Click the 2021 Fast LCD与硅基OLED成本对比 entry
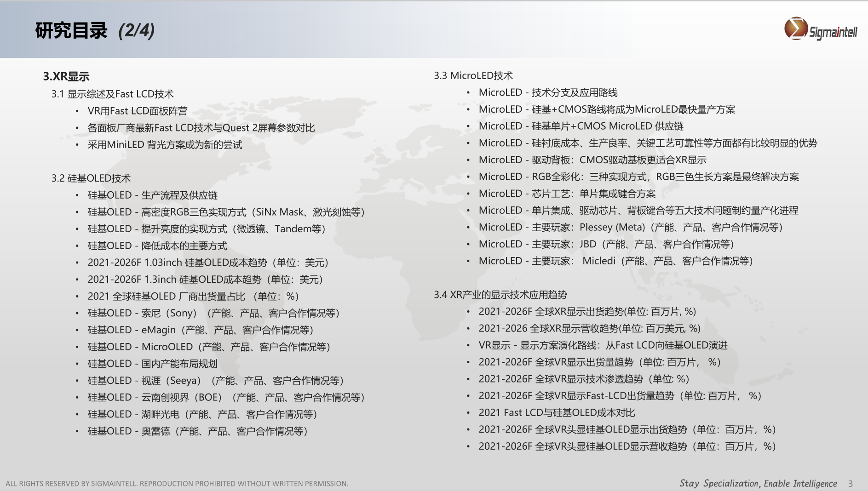The height and width of the screenshot is (491, 868). (x=557, y=413)
